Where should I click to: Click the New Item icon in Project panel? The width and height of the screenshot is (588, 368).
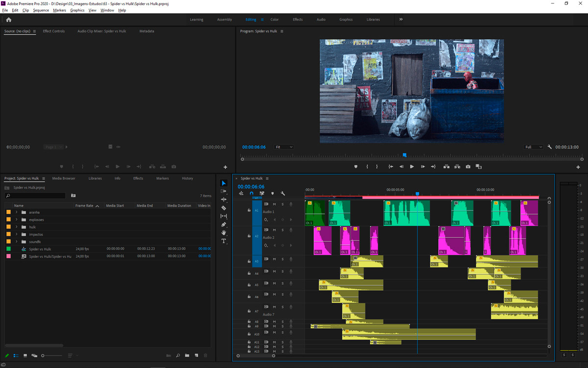[x=196, y=356]
